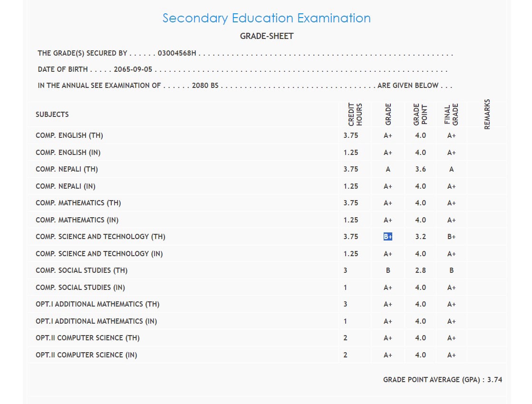The height and width of the screenshot is (404, 532).
Task: Click the 2.8 grade point value
Action: [x=420, y=270]
